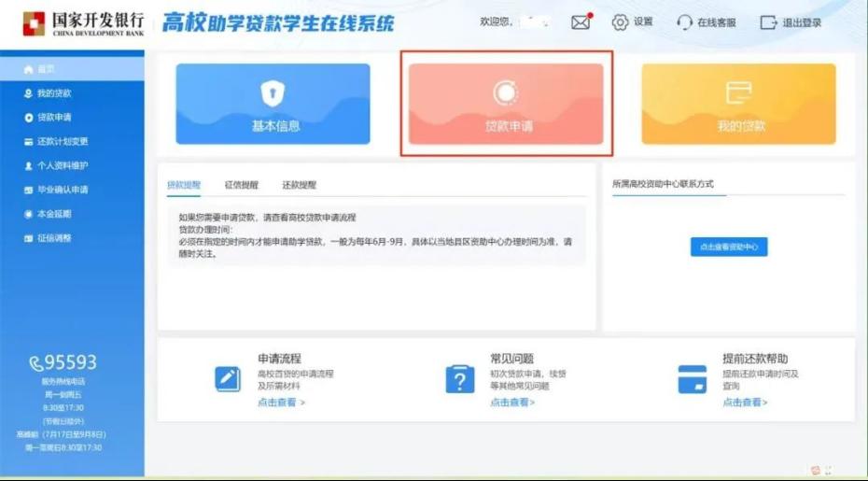This screenshot has height=481, width=868.
Task: Open 我的贷款 in the left sidebar
Action: (x=54, y=93)
